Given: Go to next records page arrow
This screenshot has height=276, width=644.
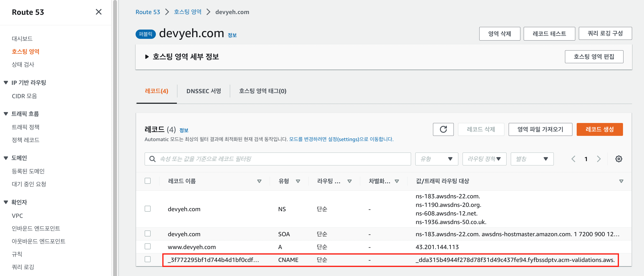Looking at the screenshot, I should [599, 159].
